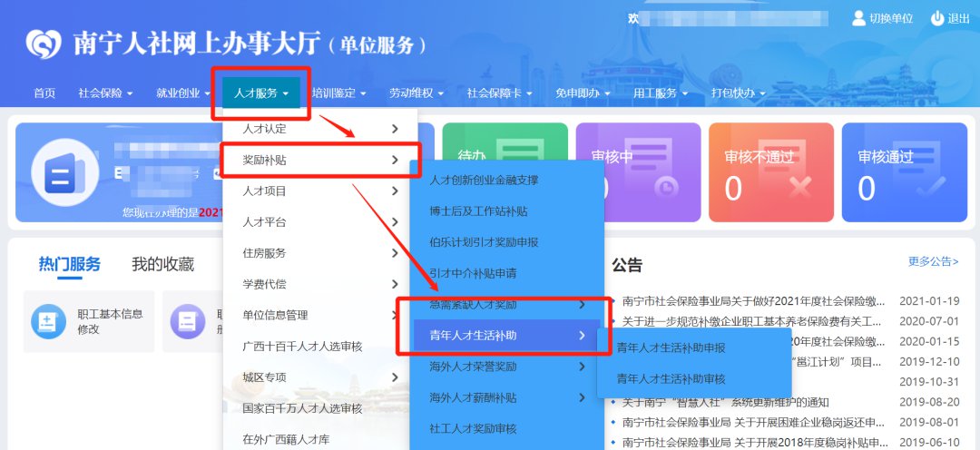Open notice 关于做好2021年度社会保险缴

(x=754, y=301)
